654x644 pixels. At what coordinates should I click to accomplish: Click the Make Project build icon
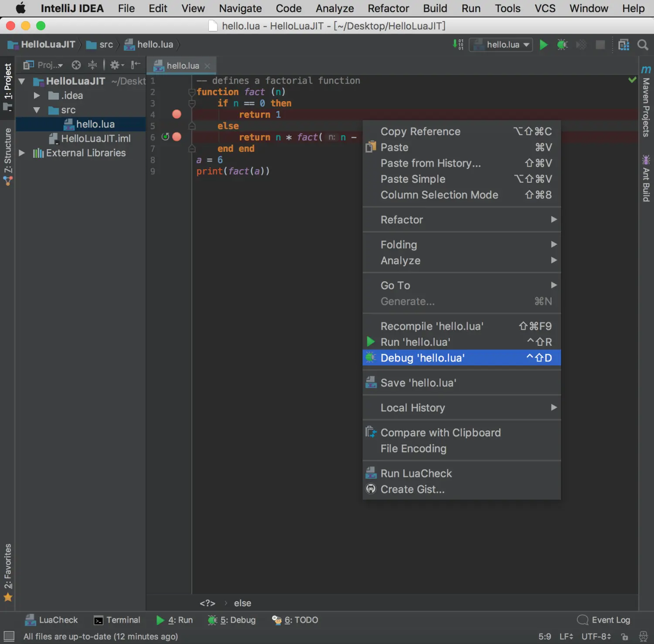(x=458, y=44)
